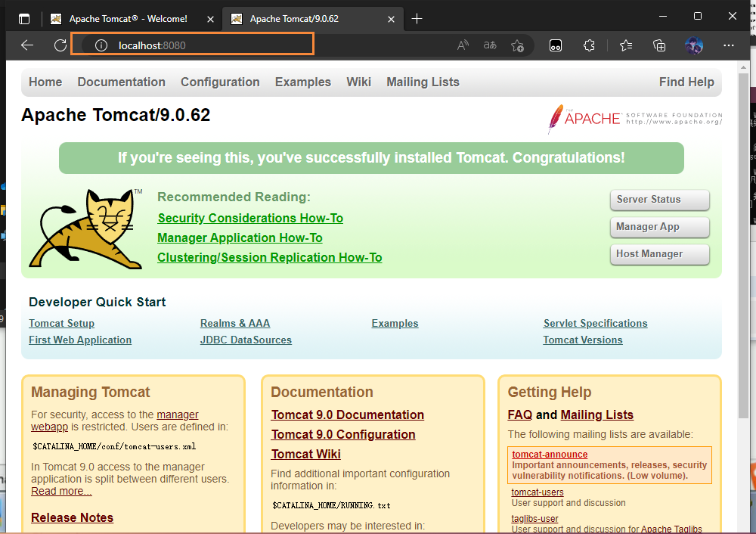This screenshot has width=756, height=534.
Task: Open Mailing Lists link under Getting Help
Action: click(x=597, y=414)
